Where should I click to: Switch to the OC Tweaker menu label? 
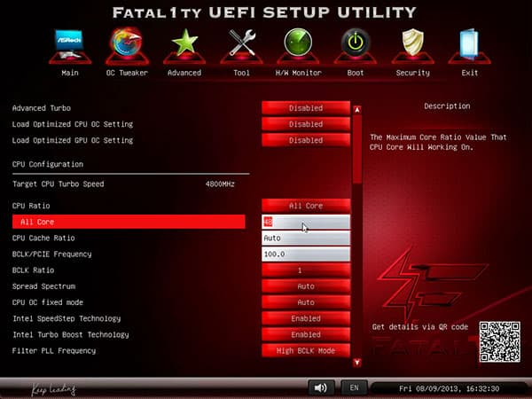127,73
